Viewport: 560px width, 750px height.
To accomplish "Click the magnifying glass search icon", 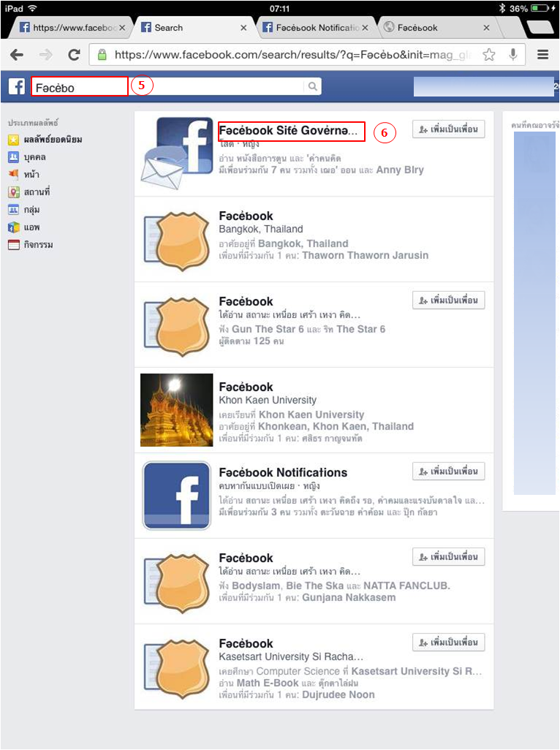I will 312,86.
